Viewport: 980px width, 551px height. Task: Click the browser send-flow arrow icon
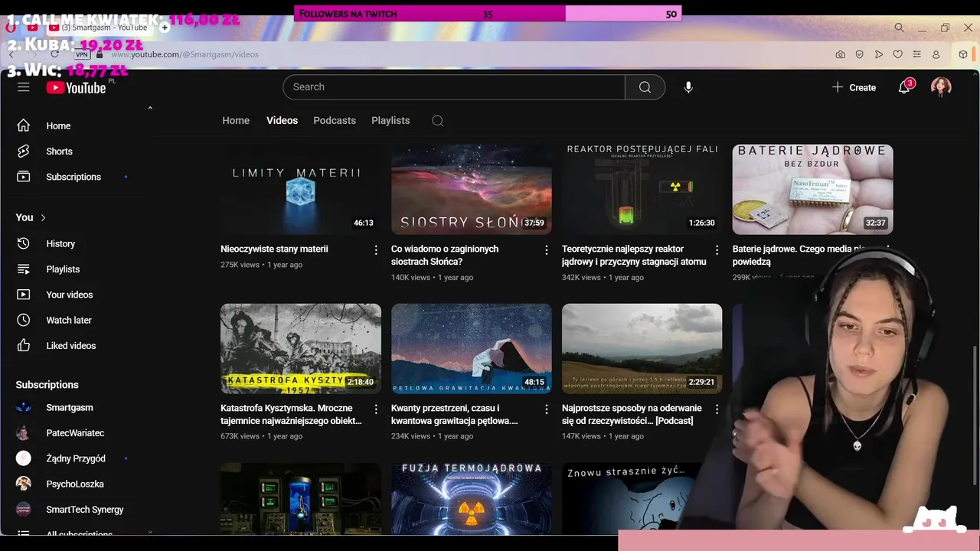(878, 54)
